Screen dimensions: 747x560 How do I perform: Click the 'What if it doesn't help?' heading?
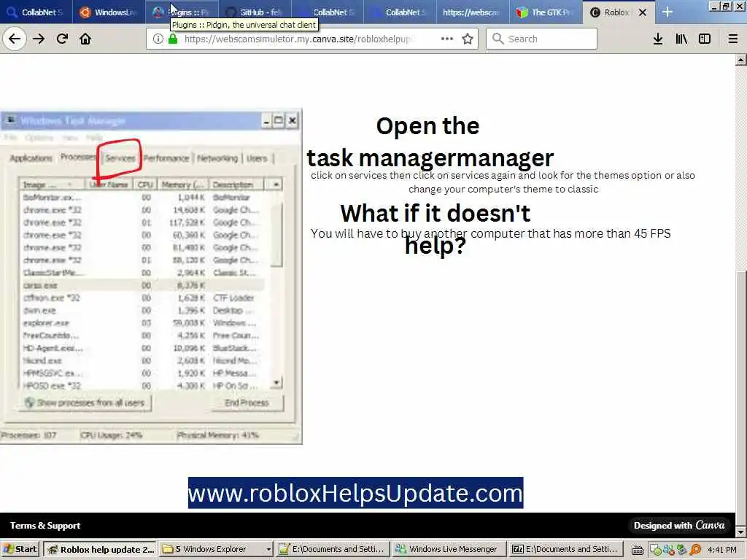(436, 229)
